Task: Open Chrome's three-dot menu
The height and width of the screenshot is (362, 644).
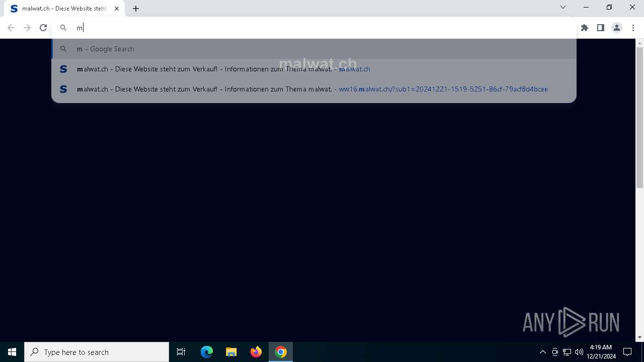Action: (633, 28)
